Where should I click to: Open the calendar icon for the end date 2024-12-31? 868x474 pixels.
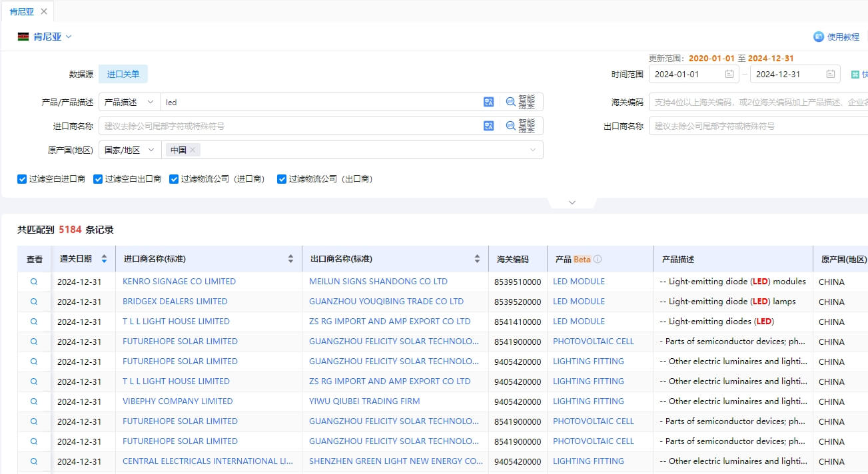(831, 74)
